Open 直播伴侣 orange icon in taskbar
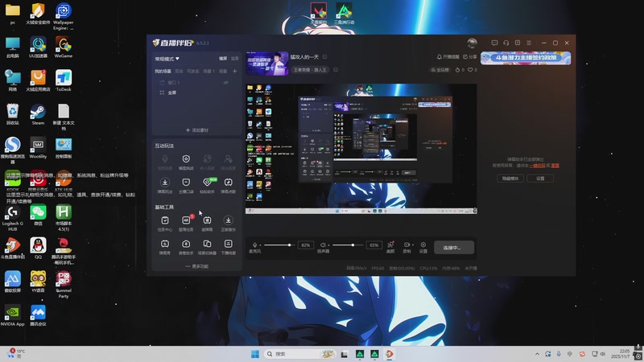 click(389, 354)
